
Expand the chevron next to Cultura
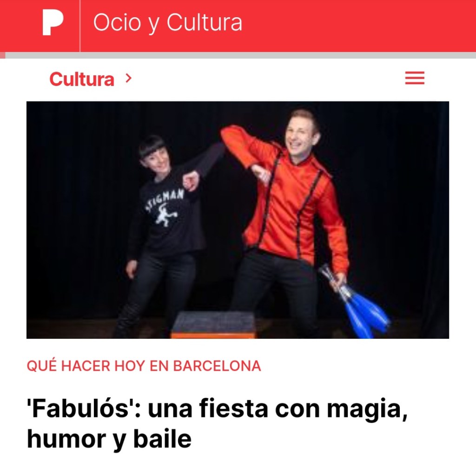(x=129, y=78)
